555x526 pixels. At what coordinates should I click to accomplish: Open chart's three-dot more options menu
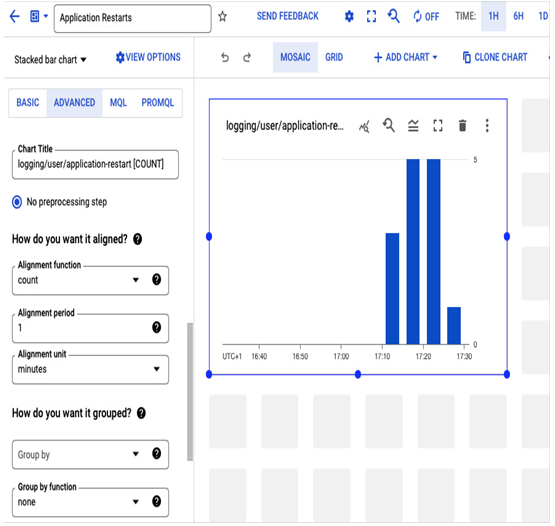pyautogui.click(x=487, y=126)
